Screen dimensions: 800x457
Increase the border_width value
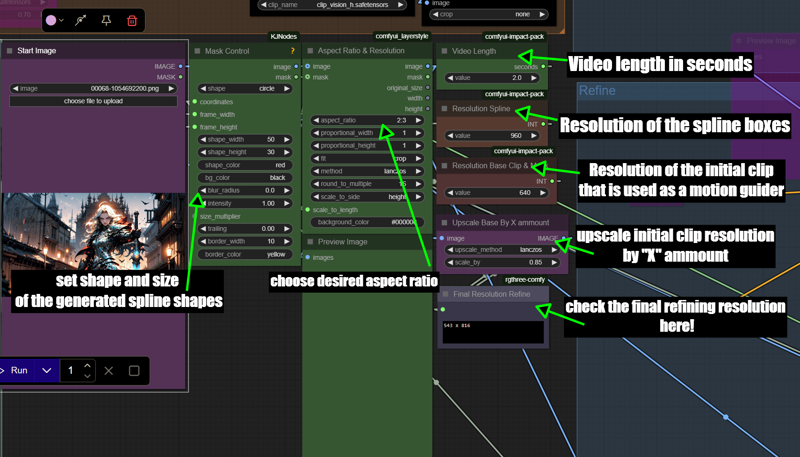287,241
